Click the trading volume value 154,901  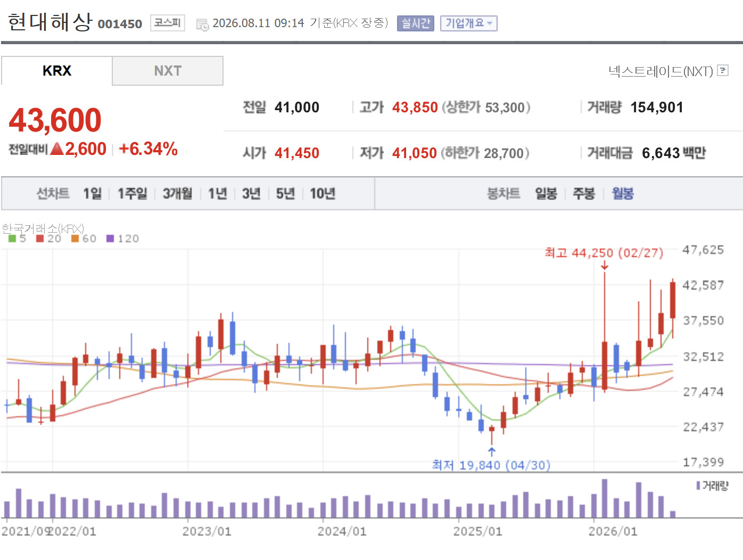tap(657, 108)
